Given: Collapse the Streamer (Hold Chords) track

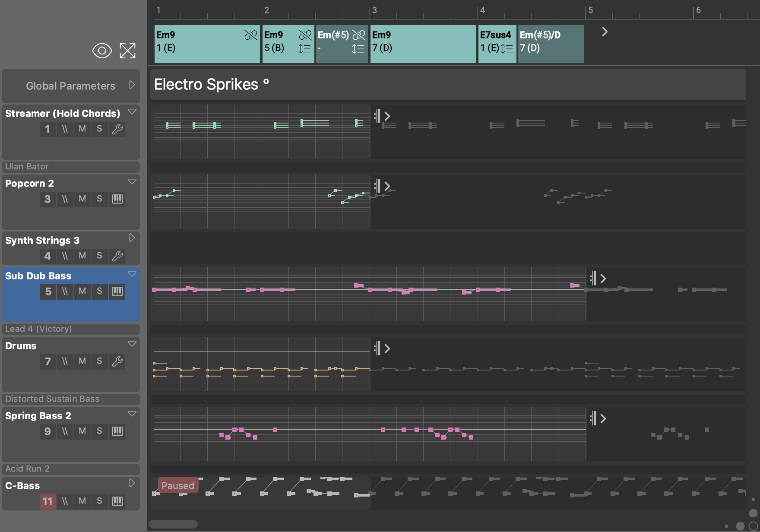Looking at the screenshot, I should pos(132,112).
